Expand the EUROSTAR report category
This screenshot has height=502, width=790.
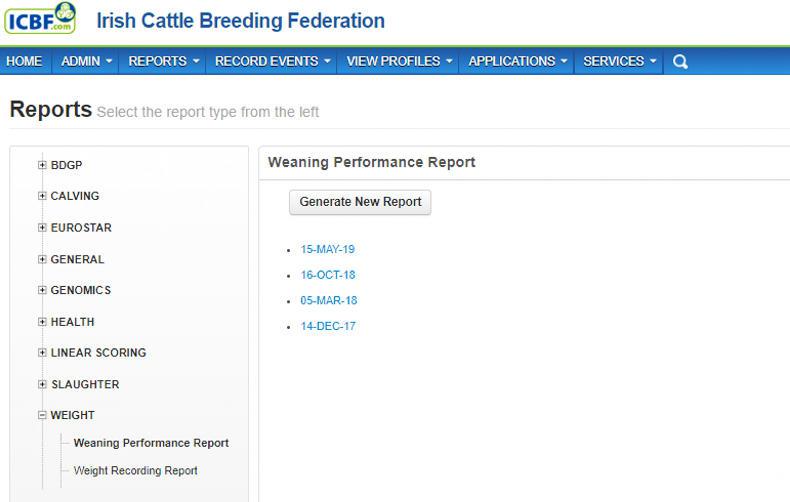click(x=42, y=228)
